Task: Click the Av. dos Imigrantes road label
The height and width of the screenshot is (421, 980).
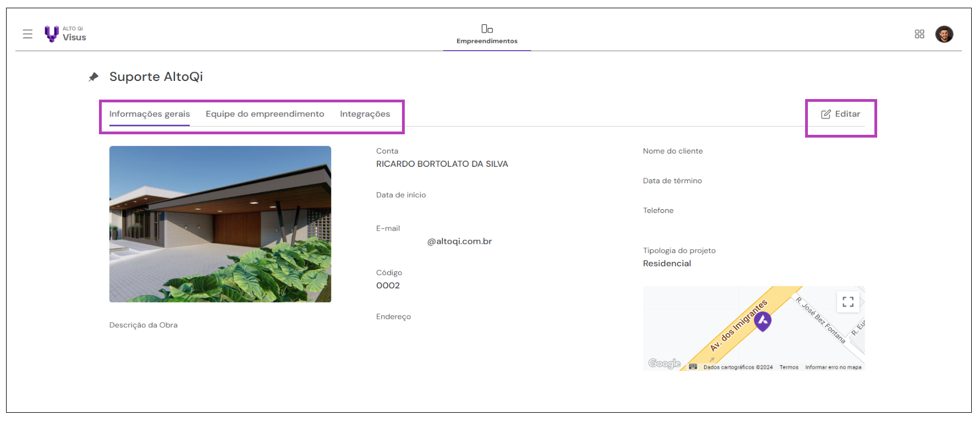Action: coord(737,326)
